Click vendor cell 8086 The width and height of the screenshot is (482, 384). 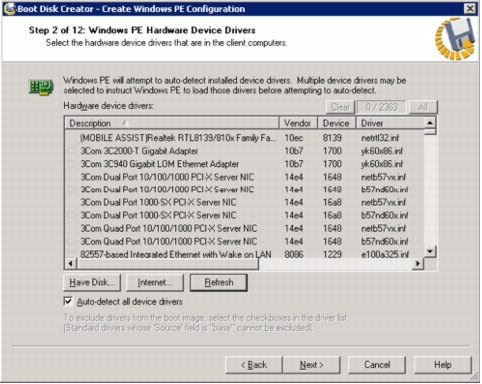tap(294, 255)
